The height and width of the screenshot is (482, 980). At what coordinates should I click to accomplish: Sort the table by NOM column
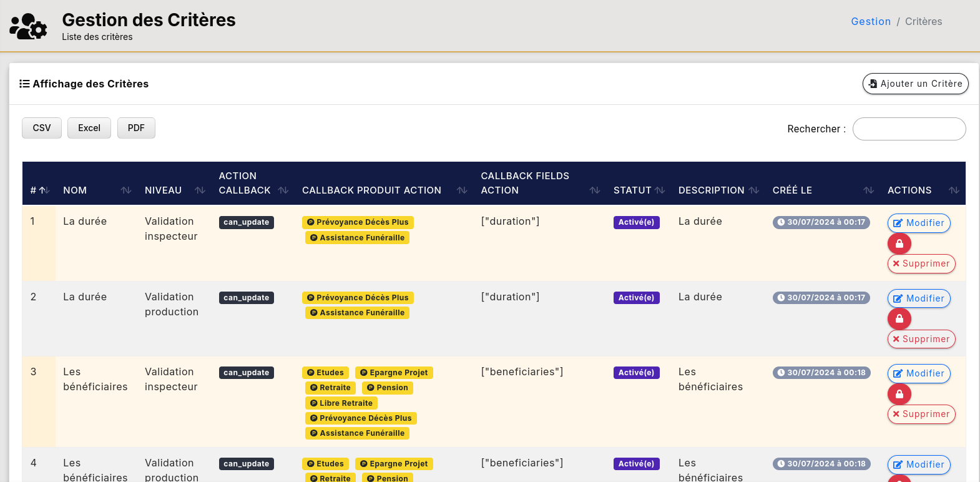click(x=97, y=190)
